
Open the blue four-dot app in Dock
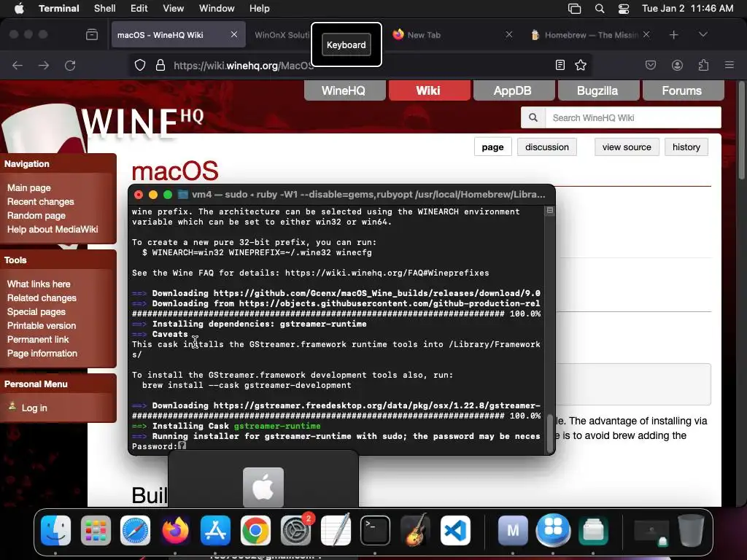coord(553,531)
